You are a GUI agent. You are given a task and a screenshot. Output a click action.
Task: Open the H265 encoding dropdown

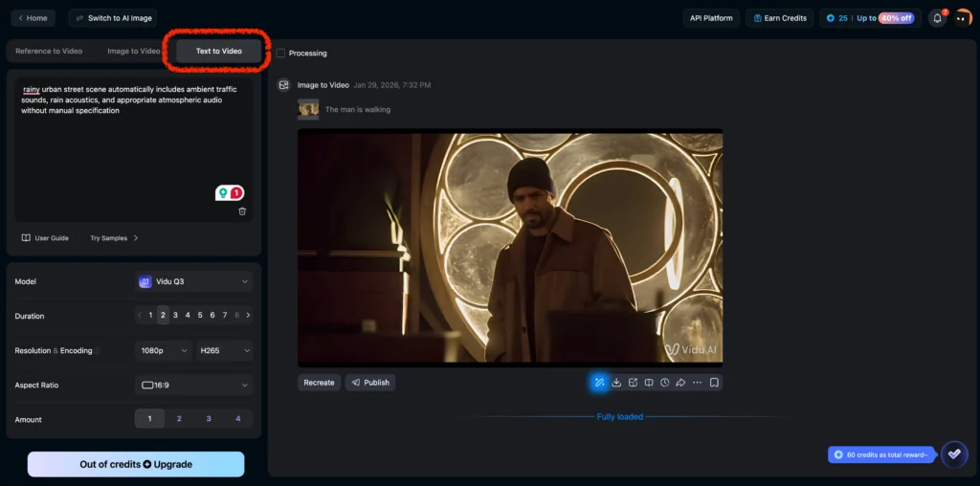[x=224, y=351]
